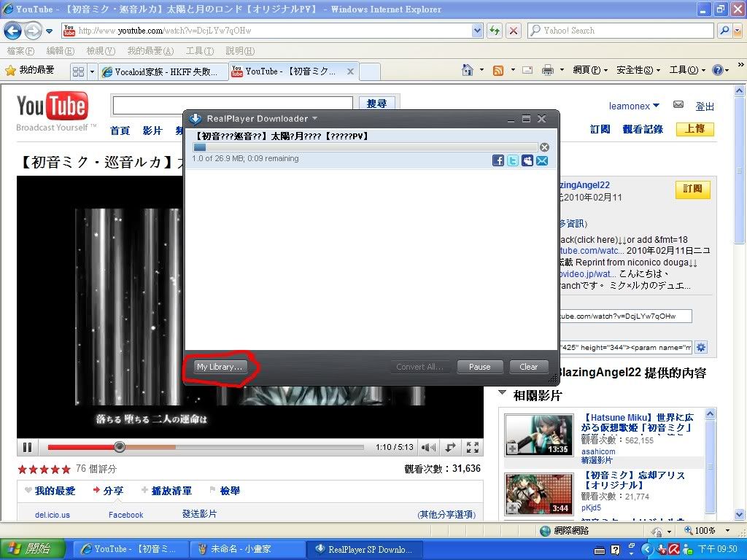Open the Hatsune Miku 13:35 thumbnail
The width and height of the screenshot is (747, 560).
pos(539,435)
